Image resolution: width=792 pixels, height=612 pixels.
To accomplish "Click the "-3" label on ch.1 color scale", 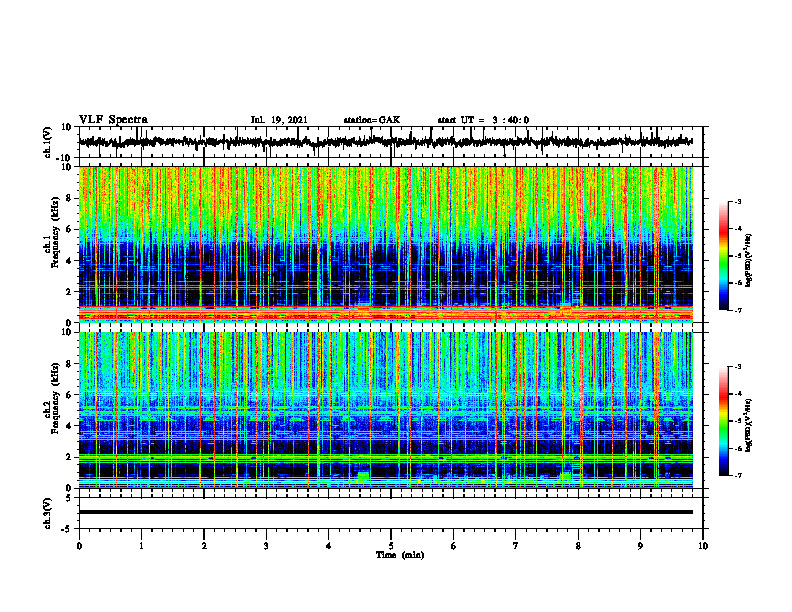I will click(x=738, y=202).
